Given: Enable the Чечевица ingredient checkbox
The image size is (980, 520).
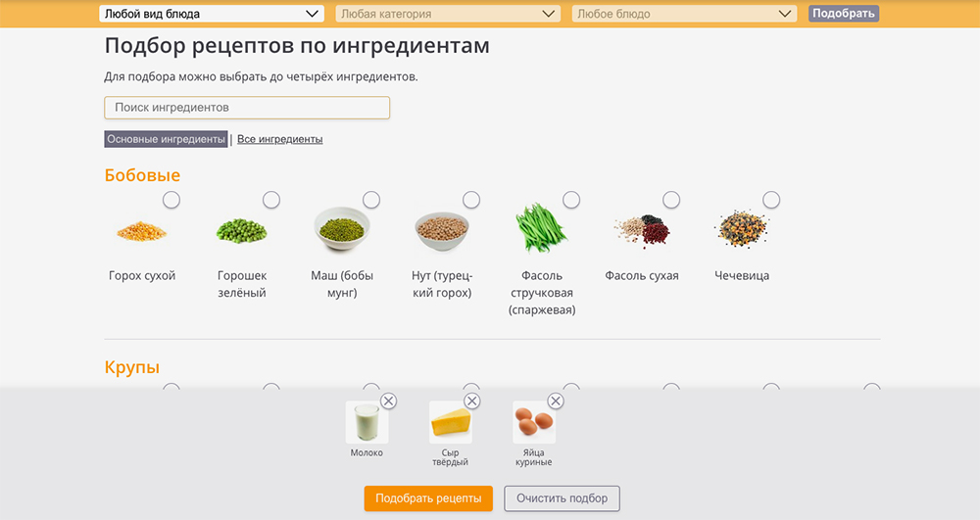Looking at the screenshot, I should [x=771, y=200].
